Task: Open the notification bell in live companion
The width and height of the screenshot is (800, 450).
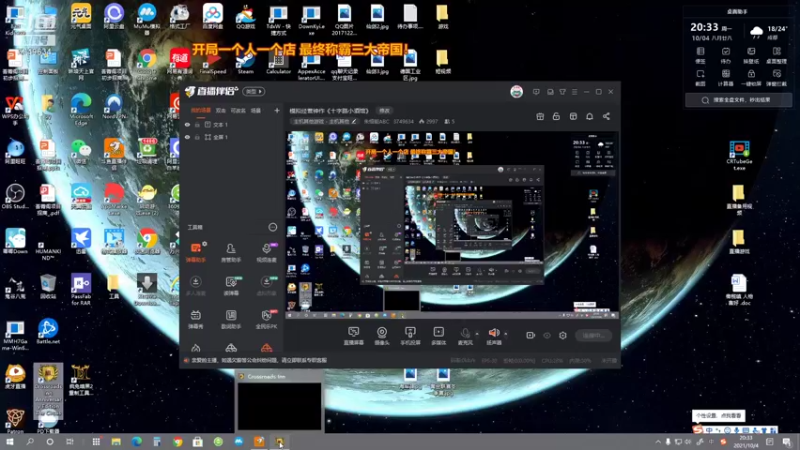Action: click(x=589, y=116)
